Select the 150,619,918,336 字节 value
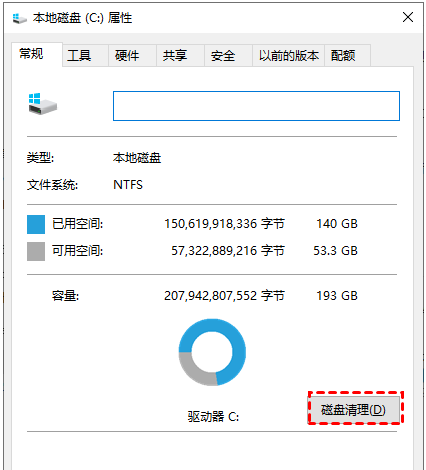426x470 pixels. (x=224, y=224)
